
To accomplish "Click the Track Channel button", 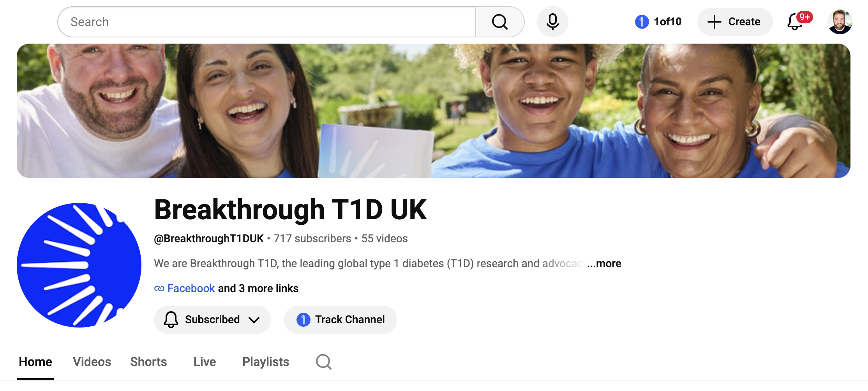I will tap(340, 319).
